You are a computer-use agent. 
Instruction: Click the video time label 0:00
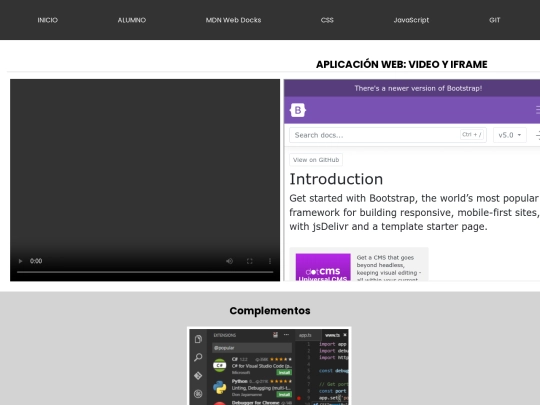pos(36,261)
